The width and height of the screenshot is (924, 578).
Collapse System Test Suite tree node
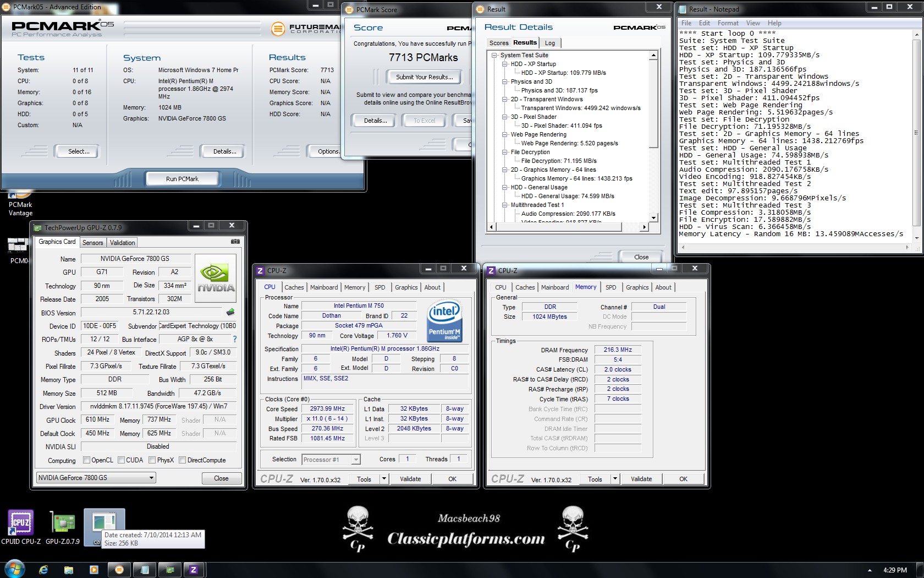(x=494, y=55)
